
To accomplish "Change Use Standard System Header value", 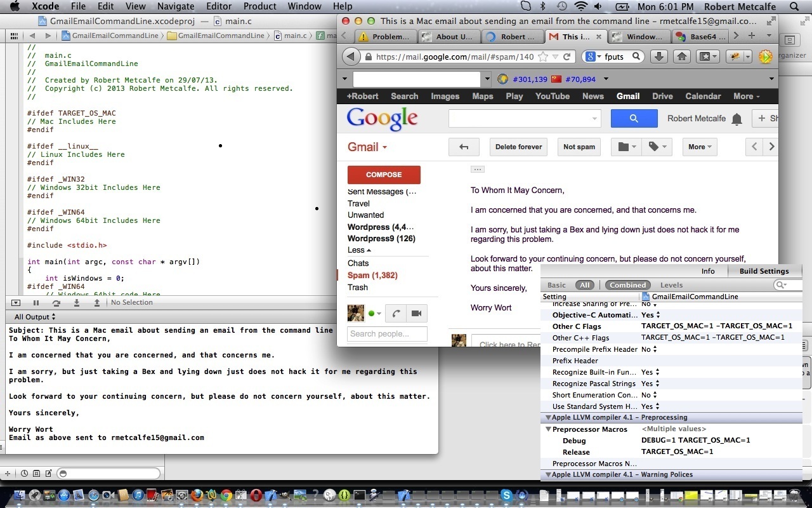I will click(650, 406).
